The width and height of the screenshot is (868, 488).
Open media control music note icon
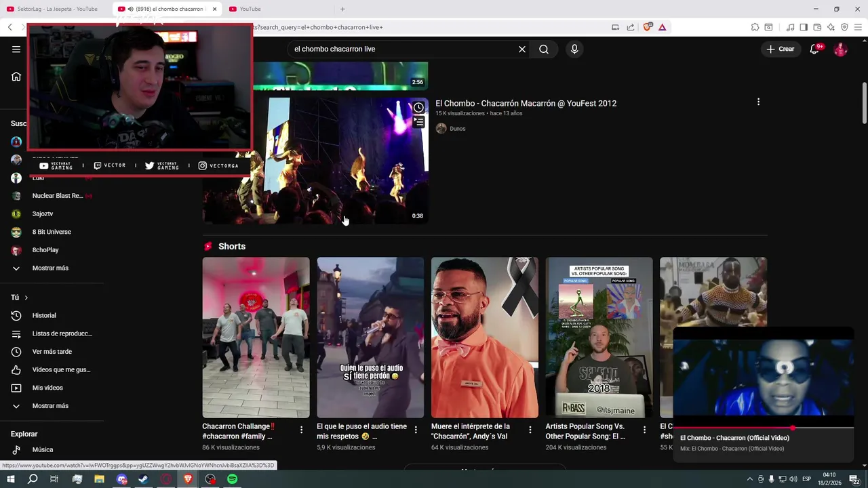[790, 27]
